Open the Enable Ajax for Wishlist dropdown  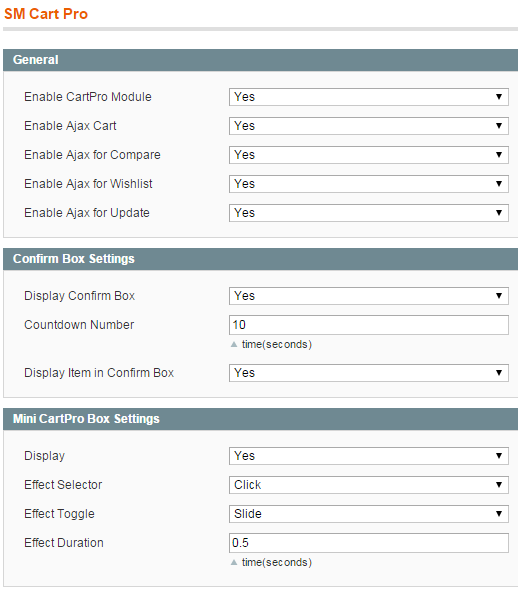click(x=369, y=184)
